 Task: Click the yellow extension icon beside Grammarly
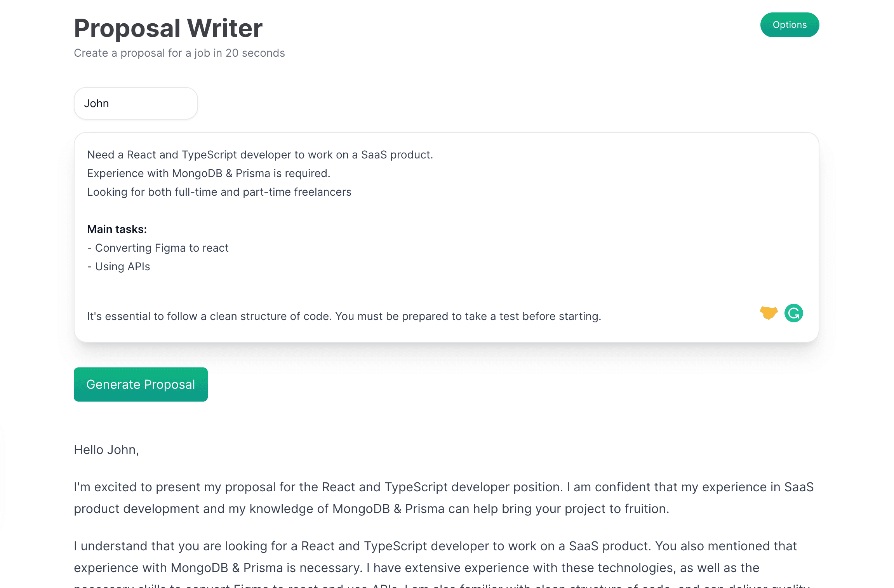tap(769, 313)
